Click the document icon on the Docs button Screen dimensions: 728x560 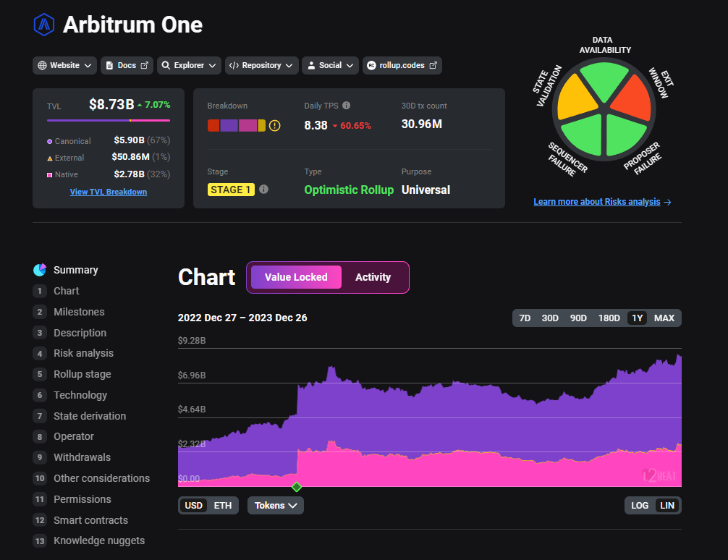click(109, 65)
